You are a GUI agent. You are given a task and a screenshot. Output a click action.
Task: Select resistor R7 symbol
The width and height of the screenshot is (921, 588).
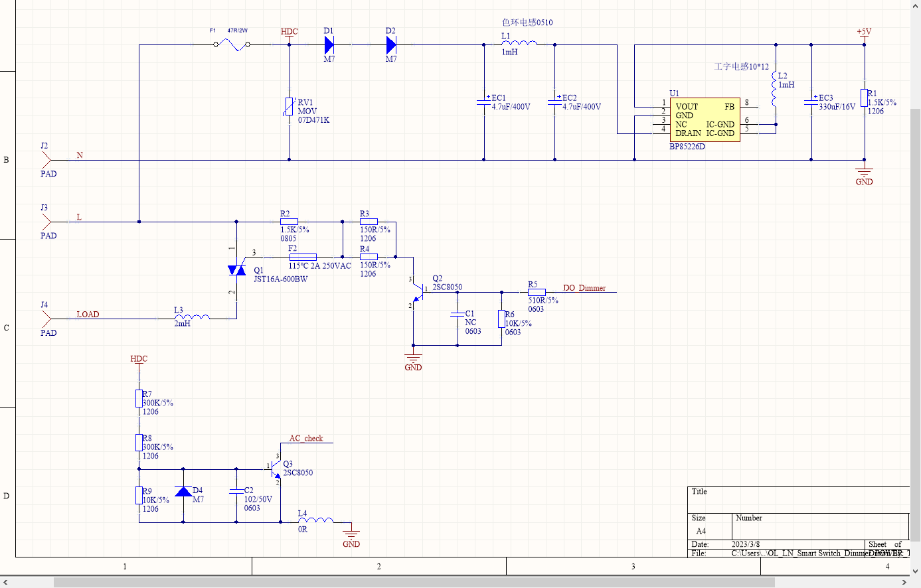click(139, 398)
